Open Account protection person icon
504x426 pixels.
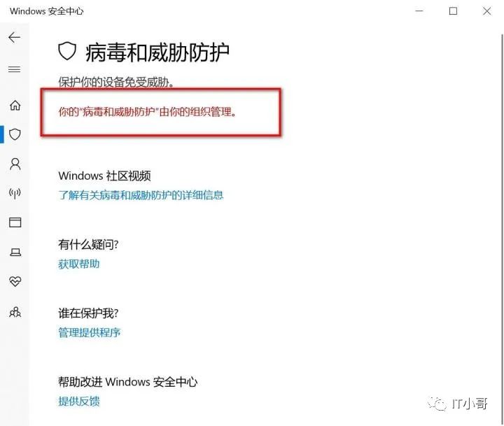[x=15, y=164]
